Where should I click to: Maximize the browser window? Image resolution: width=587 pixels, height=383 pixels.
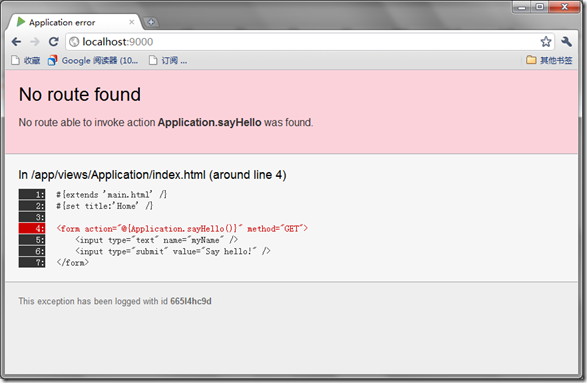(x=539, y=7)
